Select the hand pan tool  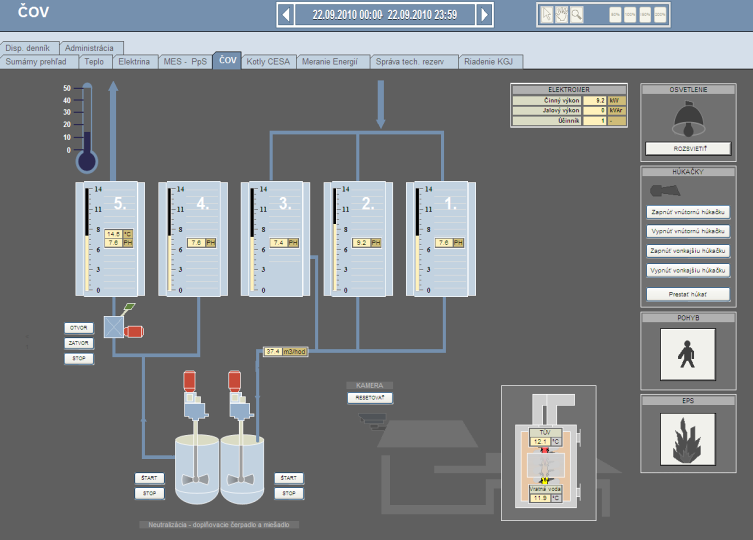561,14
